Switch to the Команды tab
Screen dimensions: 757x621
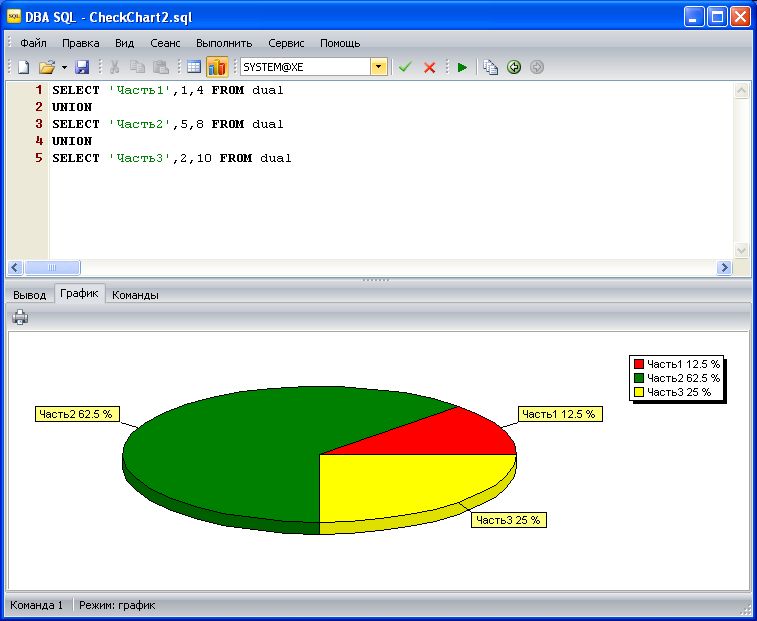coord(135,295)
